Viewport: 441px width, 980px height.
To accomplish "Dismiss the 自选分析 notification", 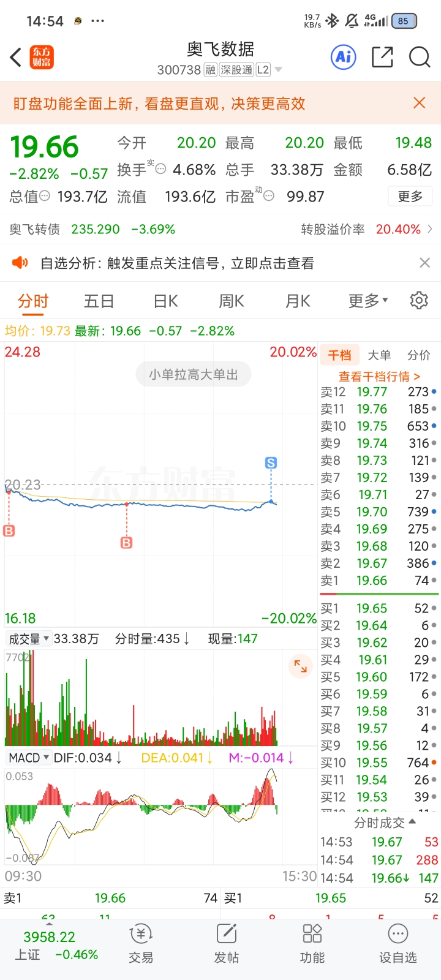I will click(x=424, y=263).
